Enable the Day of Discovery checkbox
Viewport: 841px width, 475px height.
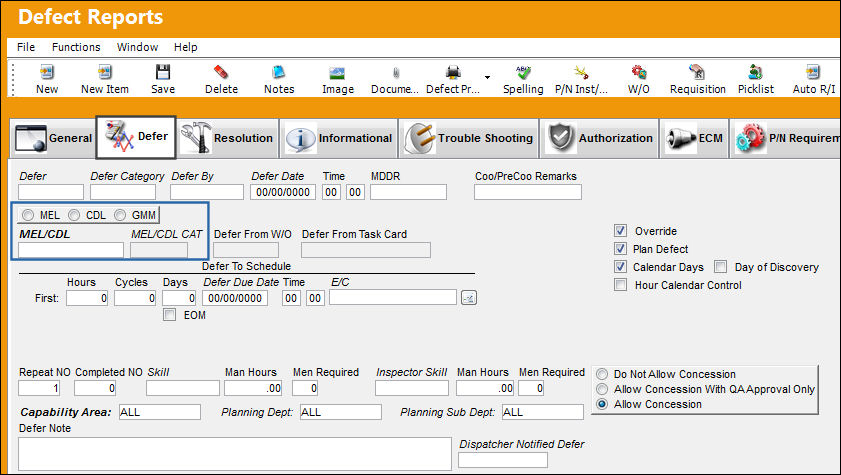click(x=721, y=267)
